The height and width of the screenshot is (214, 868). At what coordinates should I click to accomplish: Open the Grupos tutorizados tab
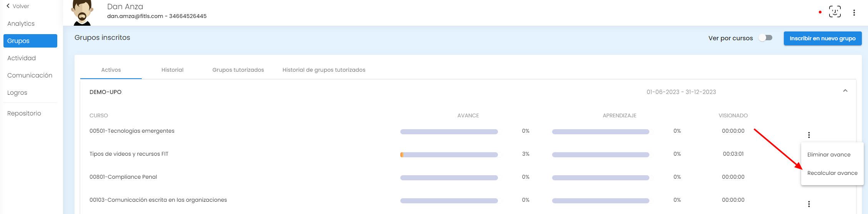pos(238,70)
